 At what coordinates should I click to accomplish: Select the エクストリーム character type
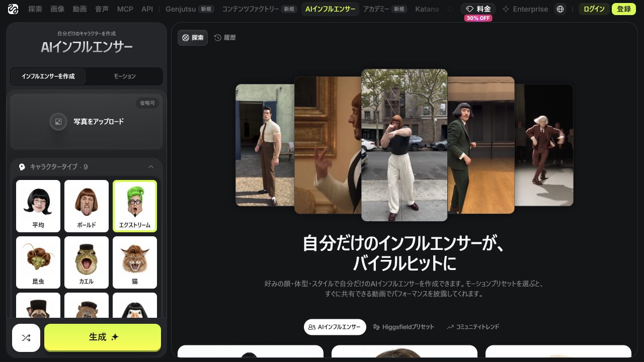135,206
